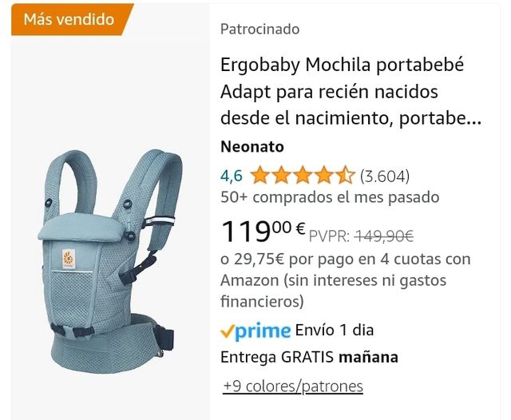Select the Neonato size option

point(252,147)
